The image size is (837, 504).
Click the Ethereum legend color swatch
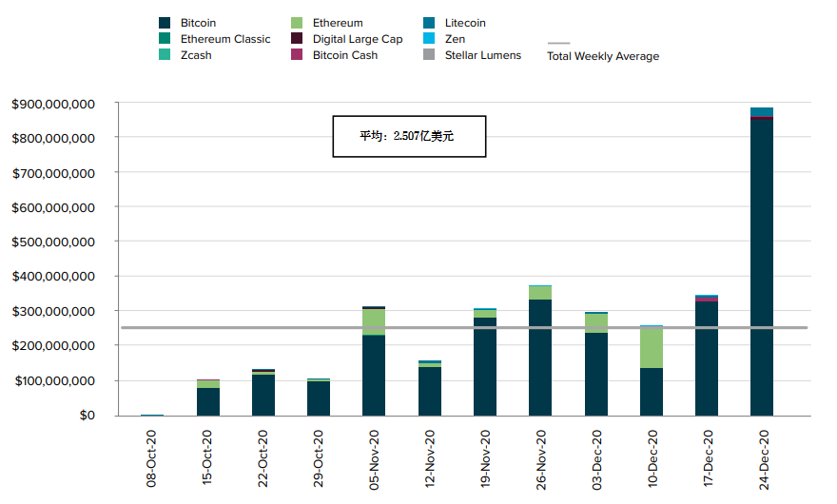[297, 23]
